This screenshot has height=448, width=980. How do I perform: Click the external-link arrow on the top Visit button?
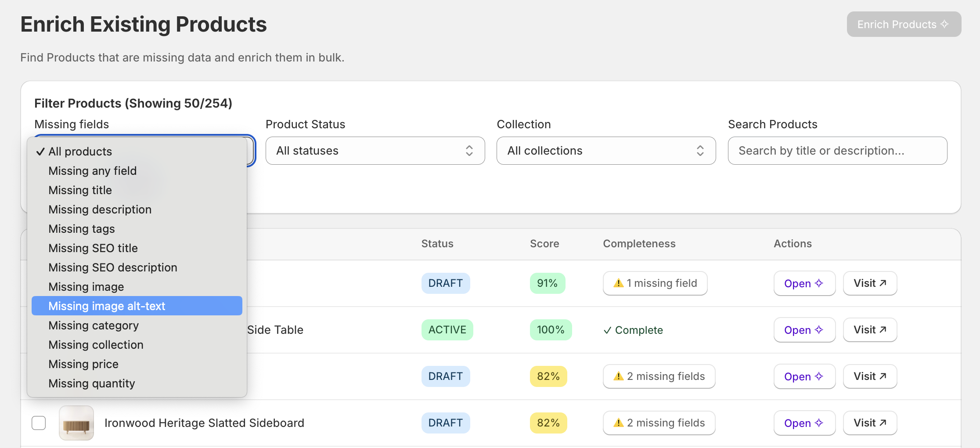(x=883, y=282)
